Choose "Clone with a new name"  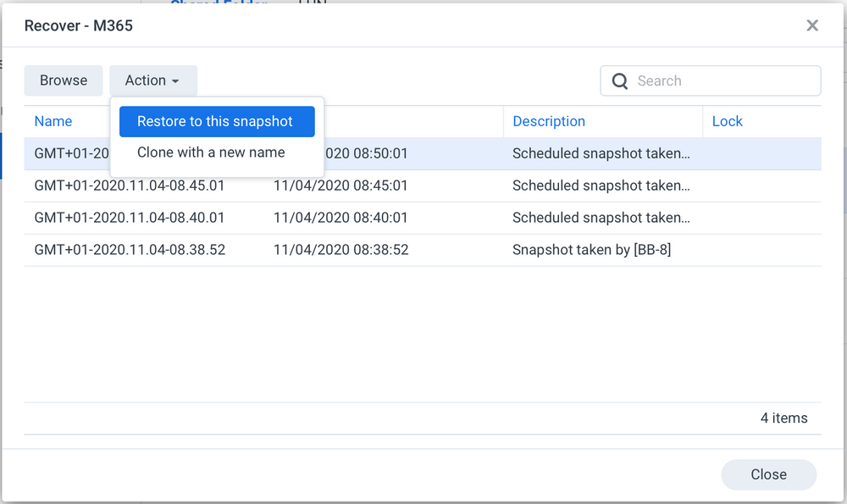[211, 152]
